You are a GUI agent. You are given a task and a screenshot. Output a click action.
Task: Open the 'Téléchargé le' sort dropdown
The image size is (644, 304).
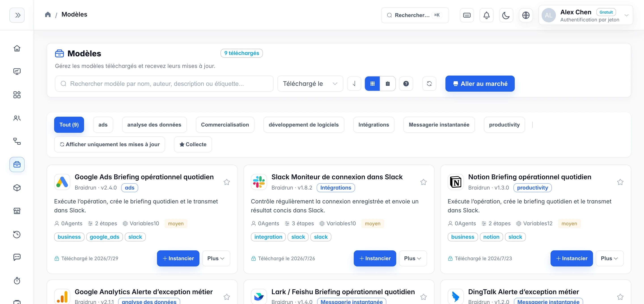click(x=310, y=84)
